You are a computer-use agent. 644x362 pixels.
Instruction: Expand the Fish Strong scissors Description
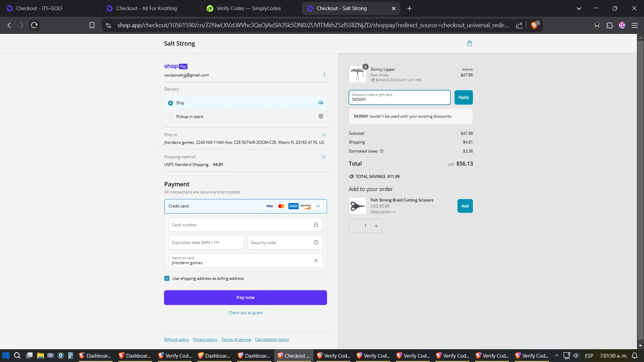[383, 212]
